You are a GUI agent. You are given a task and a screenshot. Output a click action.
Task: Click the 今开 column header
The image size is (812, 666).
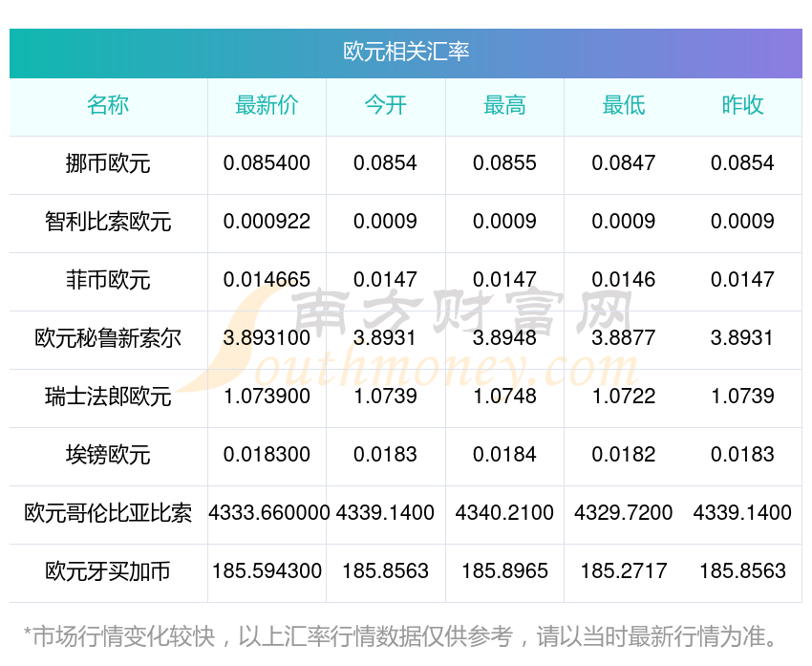385,106
